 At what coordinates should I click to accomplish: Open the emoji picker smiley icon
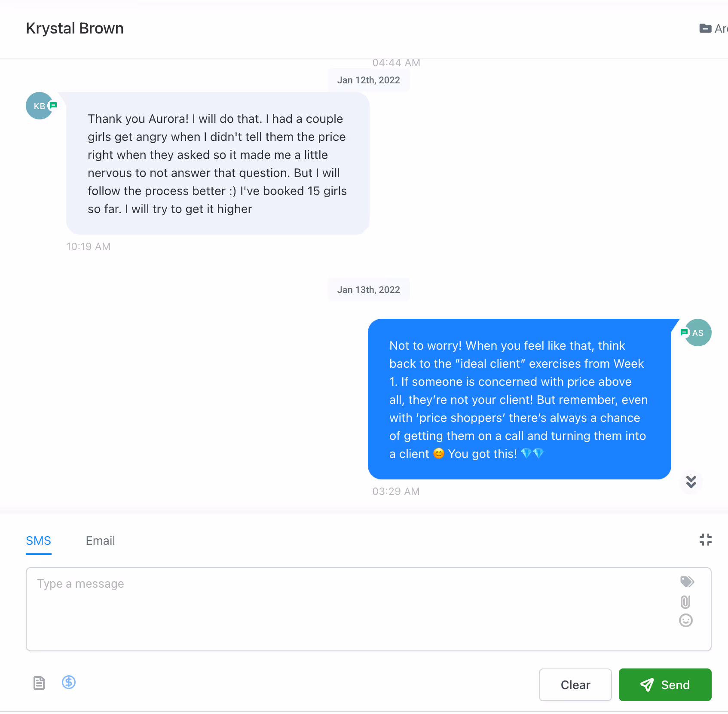[685, 620]
